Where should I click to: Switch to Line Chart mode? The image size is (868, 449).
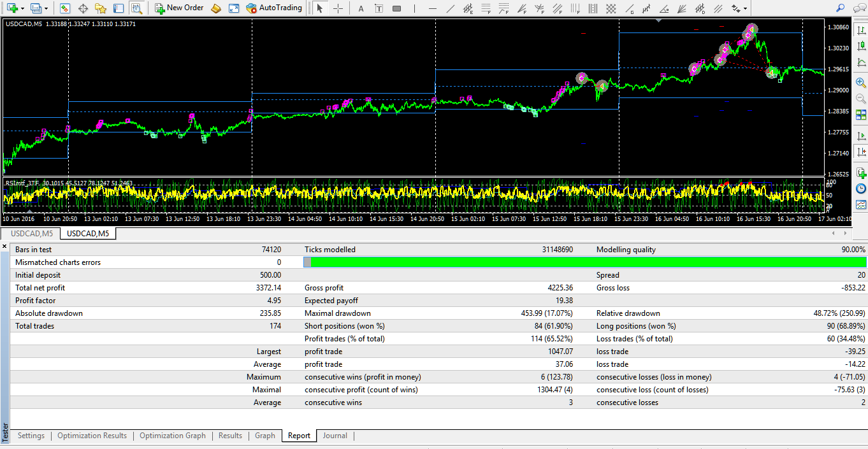[861, 62]
